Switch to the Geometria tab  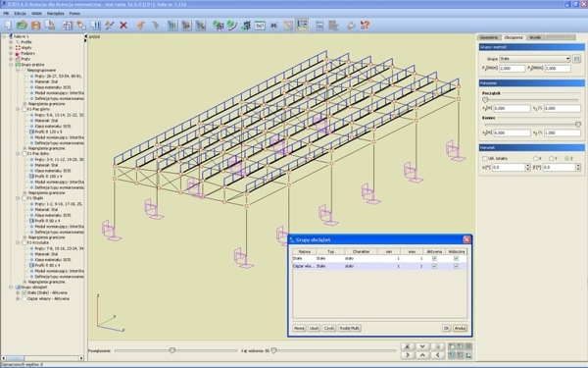tap(489, 37)
